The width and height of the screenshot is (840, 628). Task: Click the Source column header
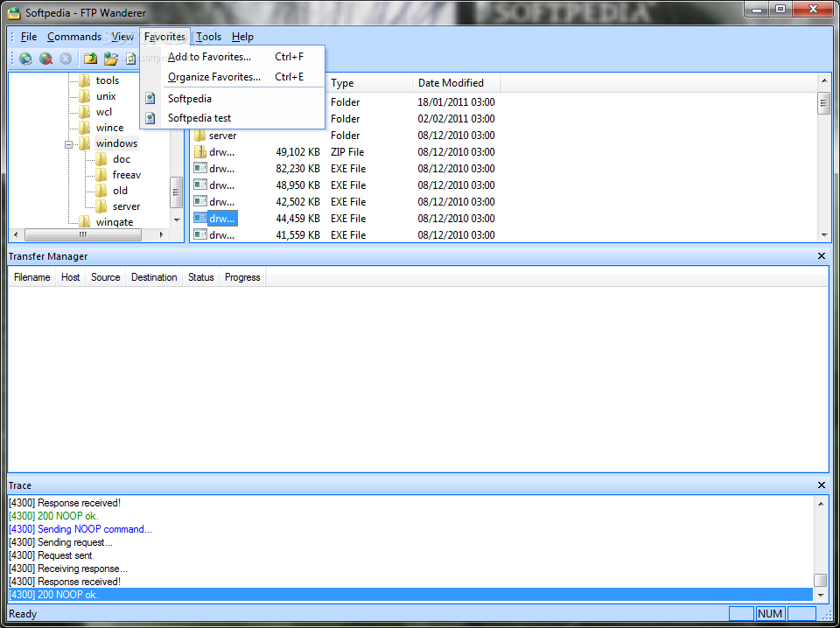(x=105, y=277)
